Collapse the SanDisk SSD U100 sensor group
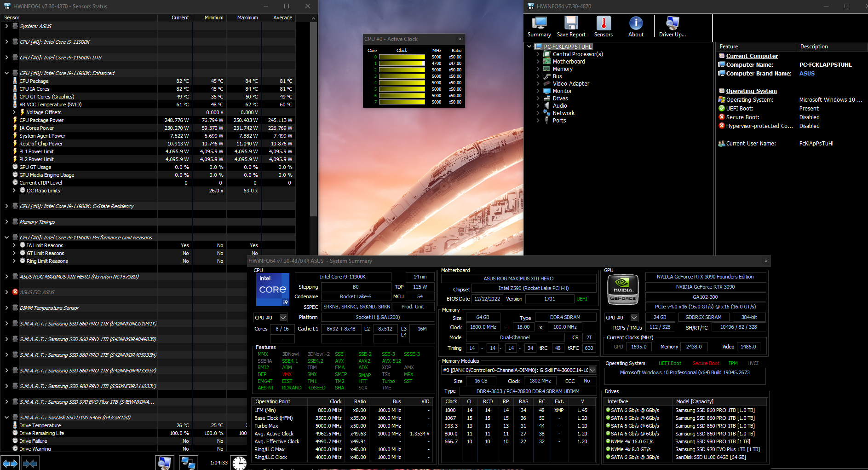The image size is (868, 470). pyautogui.click(x=6, y=417)
